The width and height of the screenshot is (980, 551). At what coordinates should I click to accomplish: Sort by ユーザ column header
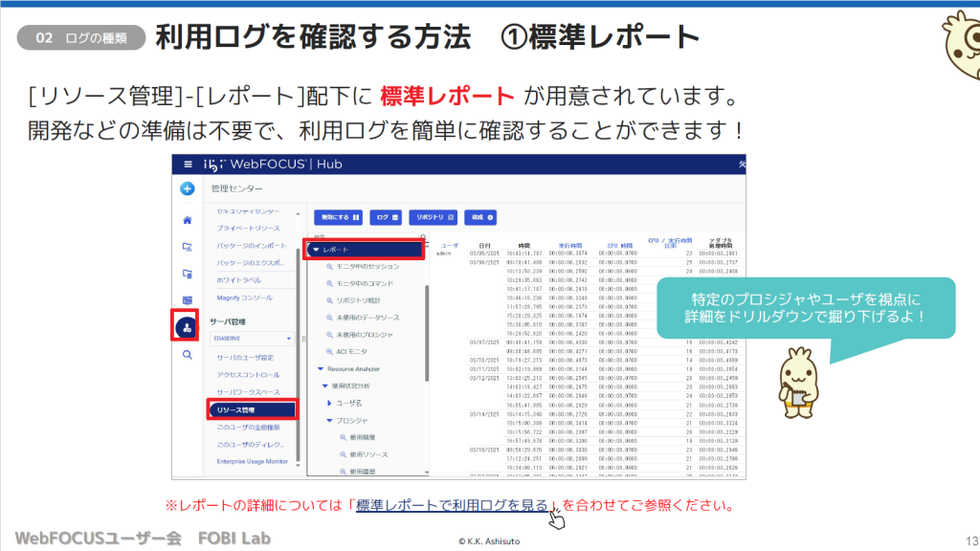point(450,246)
